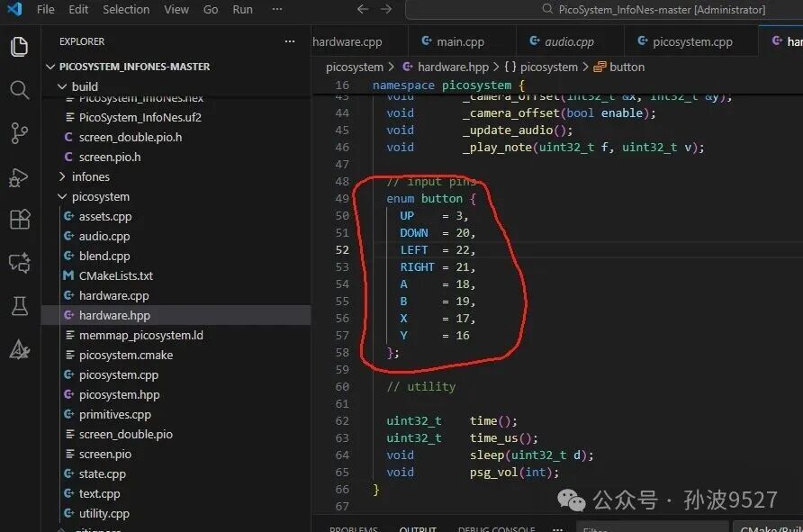Screen dimensions: 803x532
Task: Open the Run menu
Action: coord(242,9)
